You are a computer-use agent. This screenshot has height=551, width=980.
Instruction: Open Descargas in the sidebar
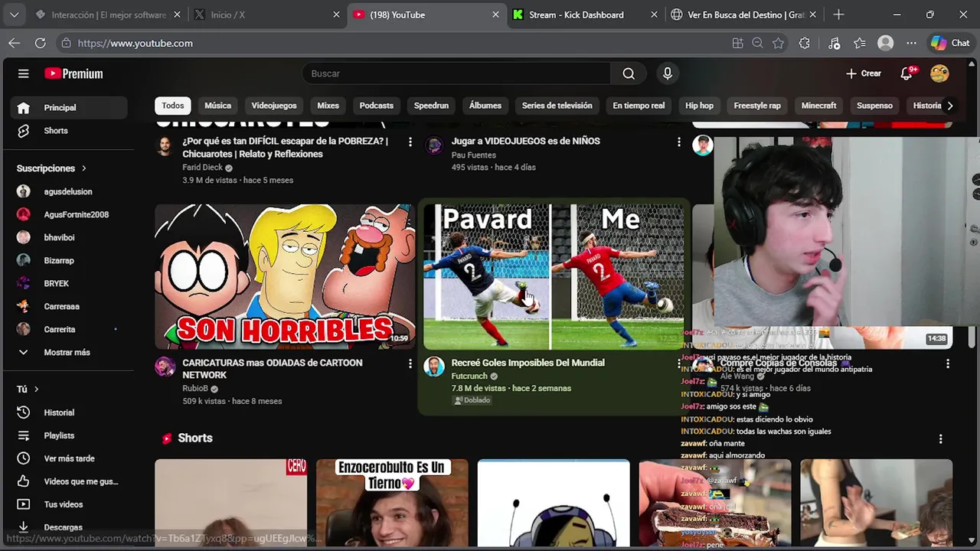(69, 527)
